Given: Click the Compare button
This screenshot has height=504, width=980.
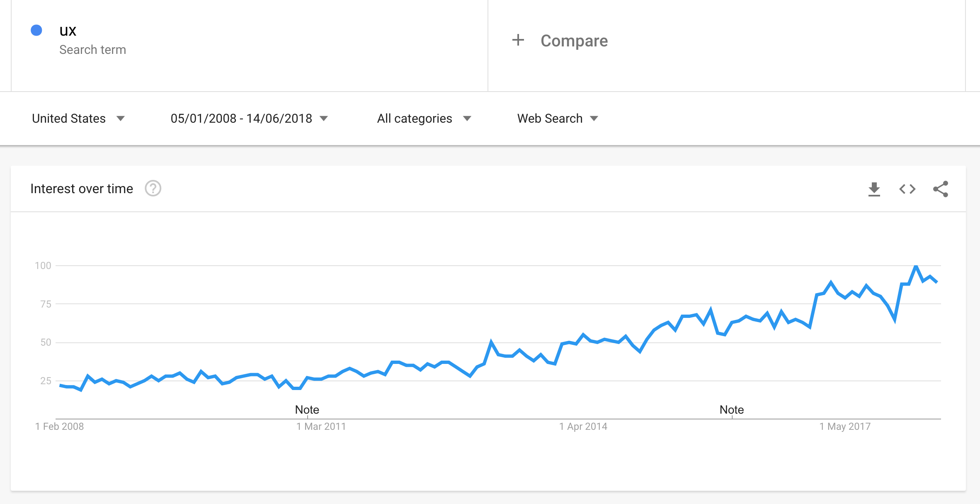Looking at the screenshot, I should (x=574, y=40).
